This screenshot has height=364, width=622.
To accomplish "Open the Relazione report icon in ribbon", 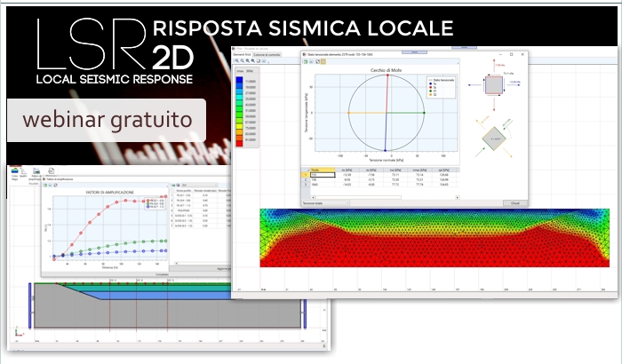I will pyautogui.click(x=52, y=172).
